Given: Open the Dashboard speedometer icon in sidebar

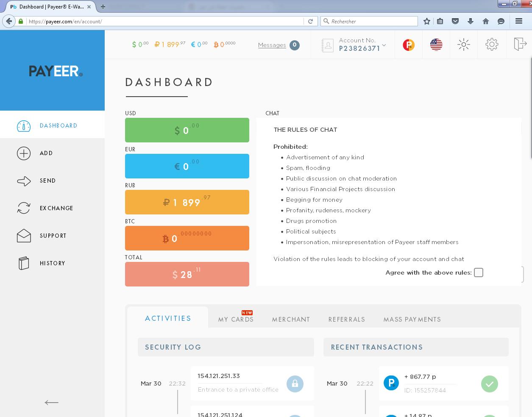Looking at the screenshot, I should click(24, 126).
